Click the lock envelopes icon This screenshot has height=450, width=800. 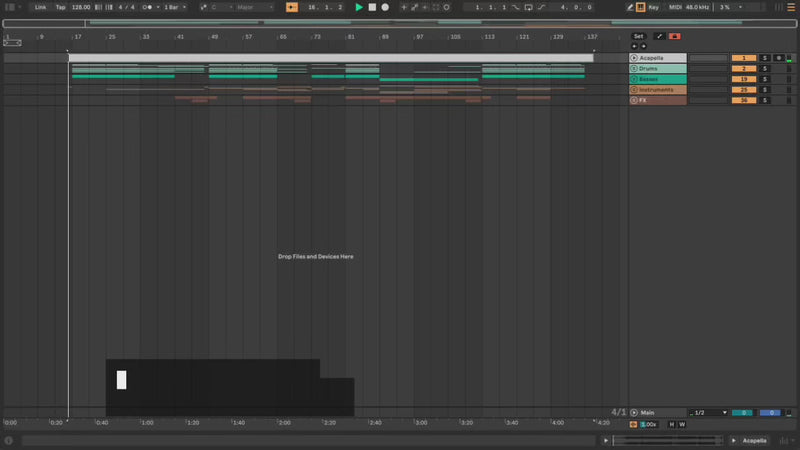675,36
